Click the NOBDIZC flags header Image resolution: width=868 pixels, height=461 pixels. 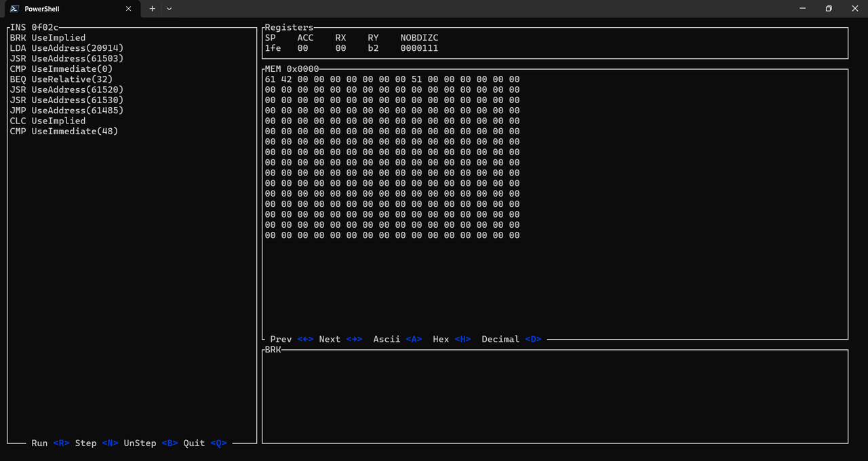pos(419,38)
